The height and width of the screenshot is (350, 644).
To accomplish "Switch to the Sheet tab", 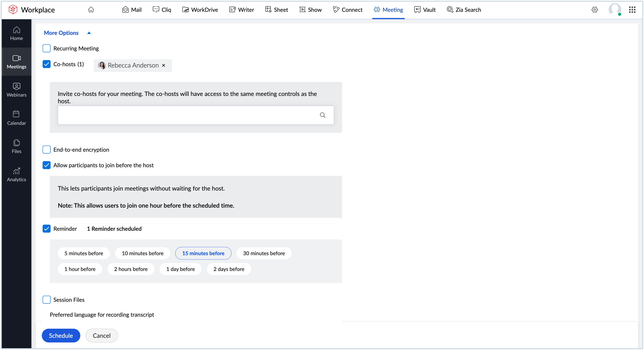I will click(276, 10).
